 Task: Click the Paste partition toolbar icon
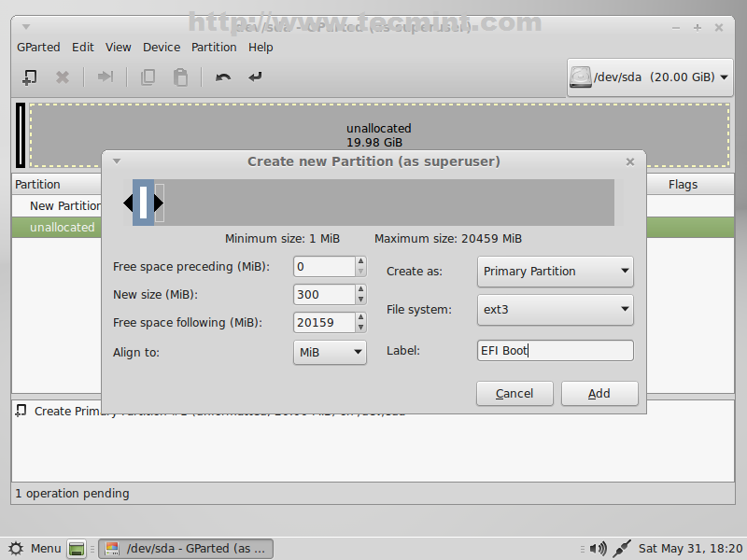[x=180, y=77]
